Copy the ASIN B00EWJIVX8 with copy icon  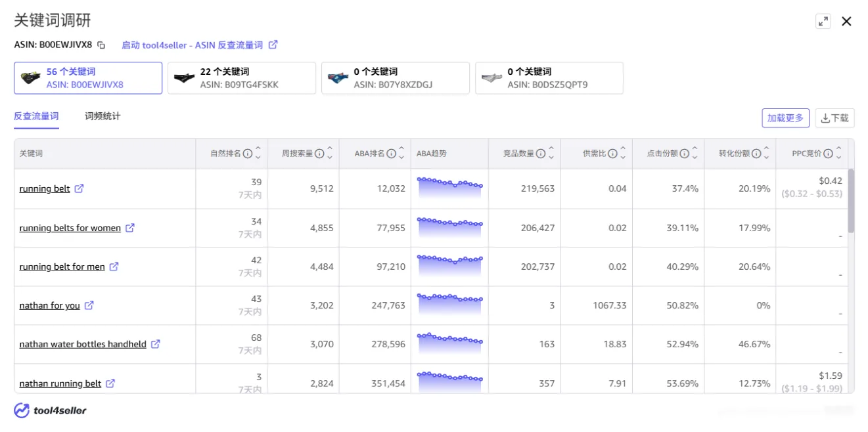pyautogui.click(x=101, y=45)
